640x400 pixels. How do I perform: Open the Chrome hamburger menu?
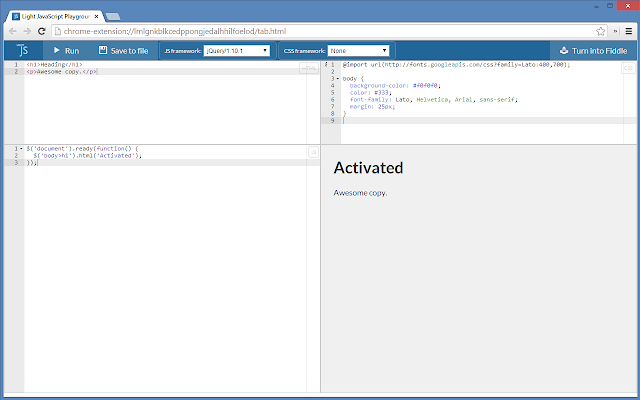click(629, 31)
